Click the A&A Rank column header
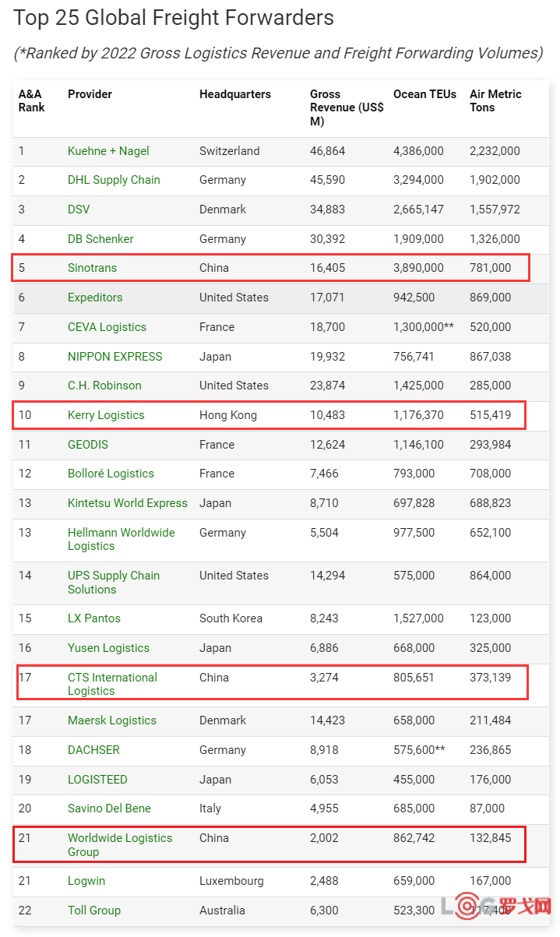This screenshot has height=937, width=560. [32, 100]
